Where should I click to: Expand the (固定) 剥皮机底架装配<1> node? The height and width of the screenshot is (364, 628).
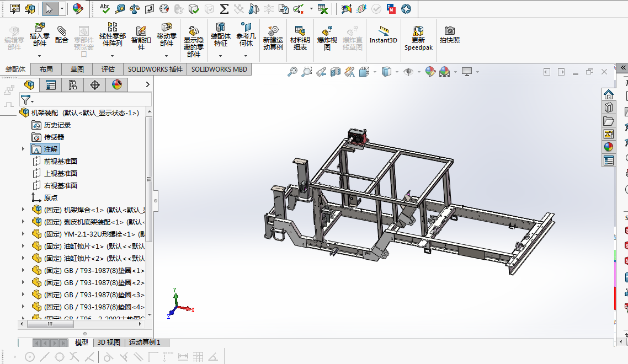click(23, 222)
